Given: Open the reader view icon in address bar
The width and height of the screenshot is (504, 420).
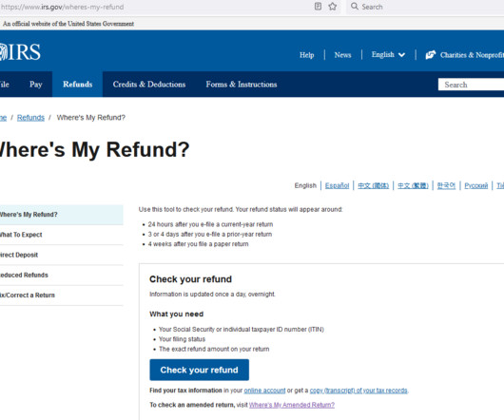Looking at the screenshot, I should click(x=318, y=7).
